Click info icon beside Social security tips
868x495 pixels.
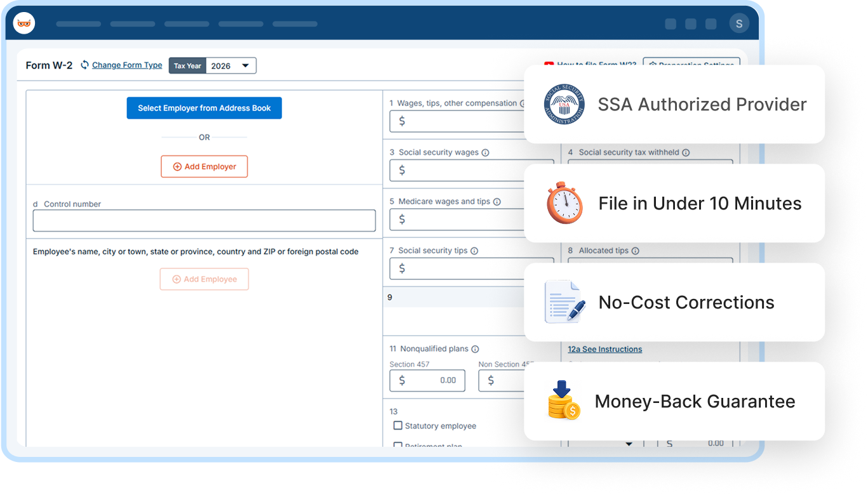click(474, 251)
